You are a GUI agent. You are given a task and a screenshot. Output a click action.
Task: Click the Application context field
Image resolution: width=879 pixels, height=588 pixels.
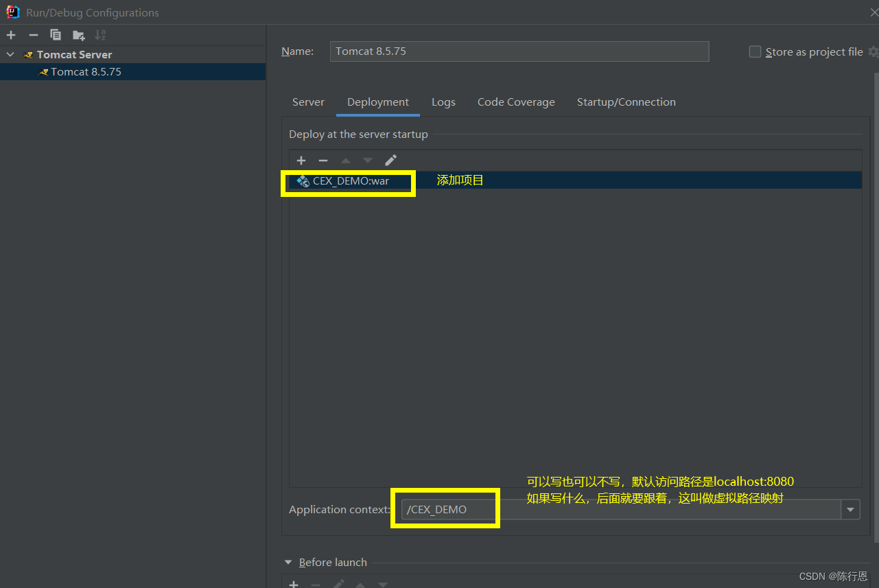[x=621, y=509]
